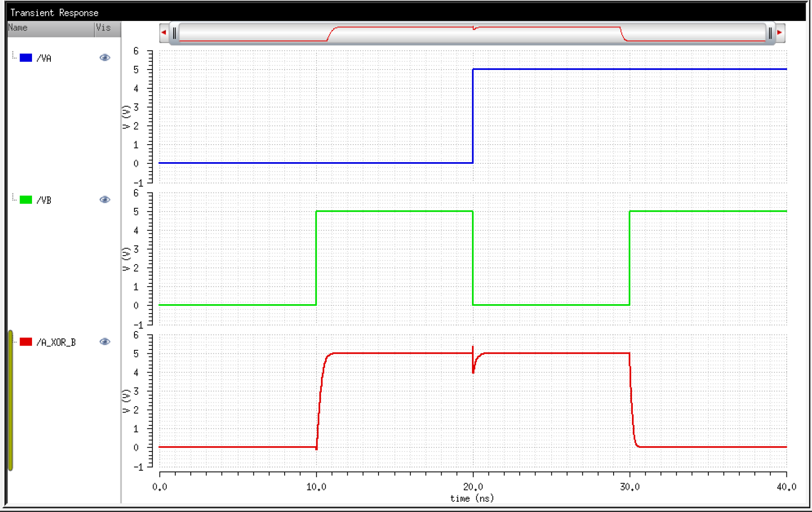Click the overview waveform thumbnail strip
The height and width of the screenshot is (512, 812).
[x=472, y=33]
